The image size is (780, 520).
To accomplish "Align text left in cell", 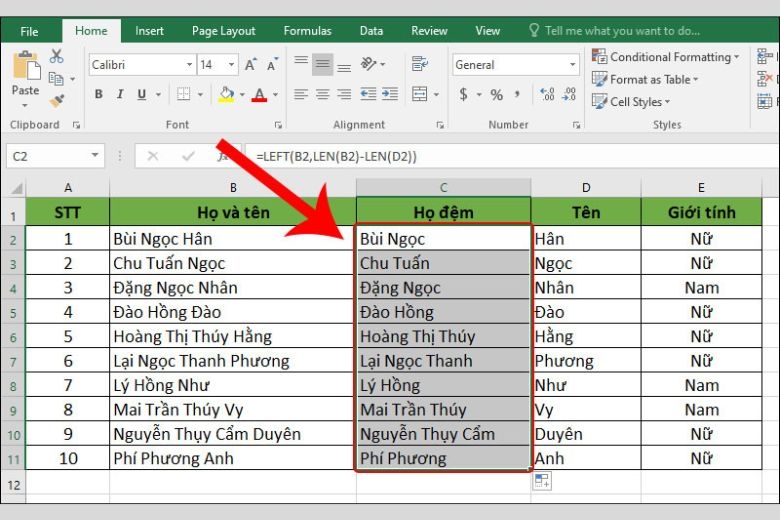I will point(300,94).
